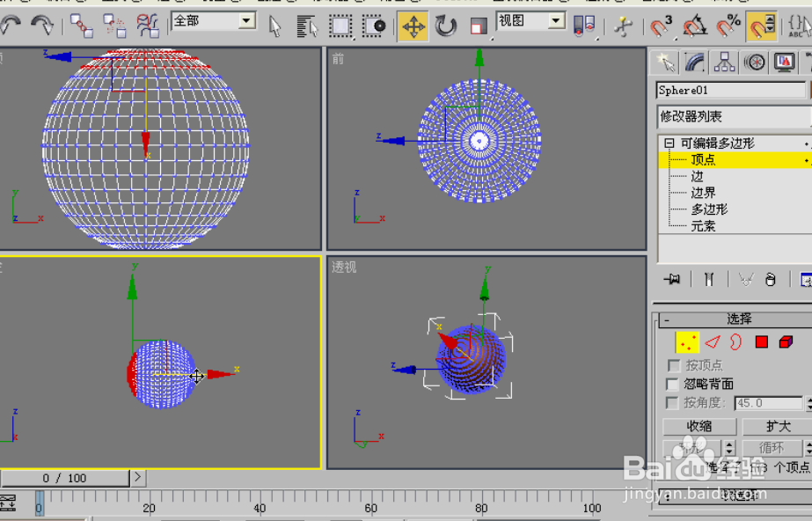The width and height of the screenshot is (812, 521).
Task: Click the Remove Modifier trash icon
Action: [769, 279]
